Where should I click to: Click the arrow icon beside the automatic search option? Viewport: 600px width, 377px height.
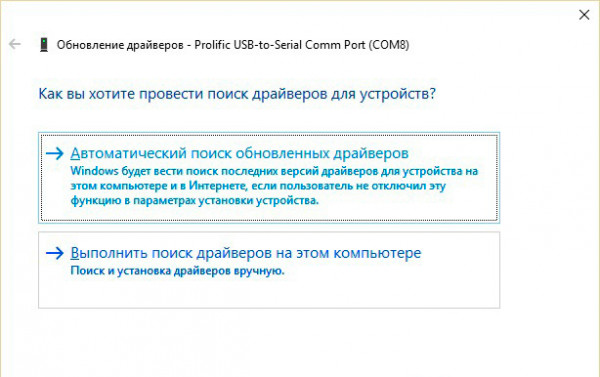[55, 153]
